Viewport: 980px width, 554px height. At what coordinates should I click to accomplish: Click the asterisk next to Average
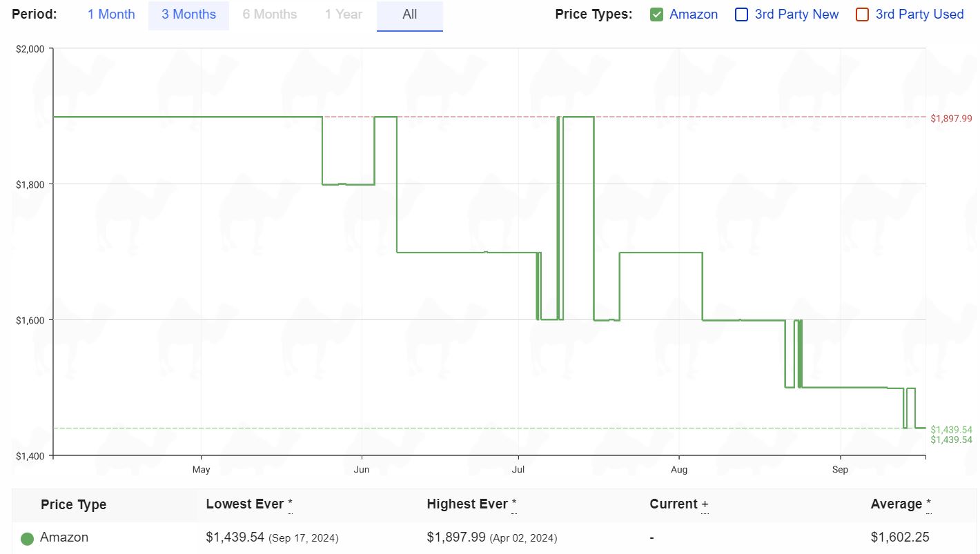928,504
